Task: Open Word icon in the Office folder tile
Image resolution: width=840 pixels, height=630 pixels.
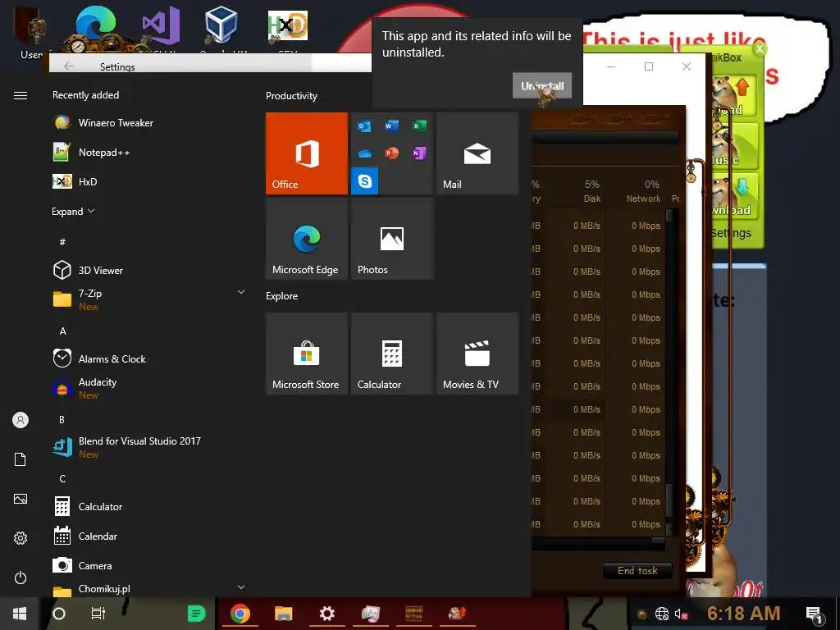Action: pyautogui.click(x=391, y=126)
